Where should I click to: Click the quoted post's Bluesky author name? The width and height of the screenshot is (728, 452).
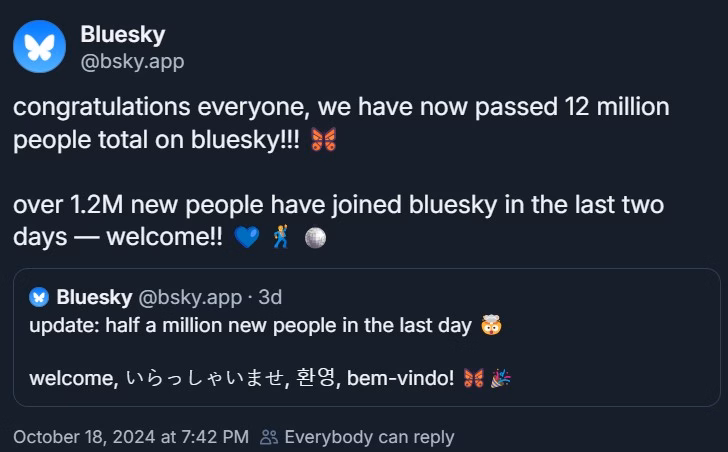pos(94,297)
